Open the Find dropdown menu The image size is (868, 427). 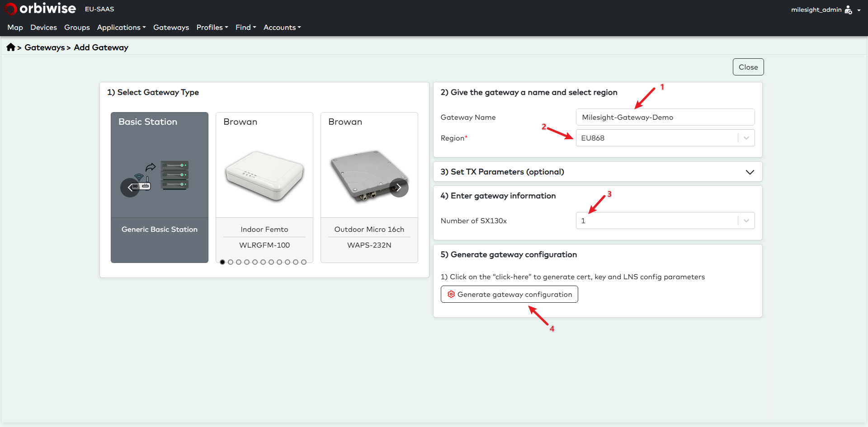tap(245, 28)
